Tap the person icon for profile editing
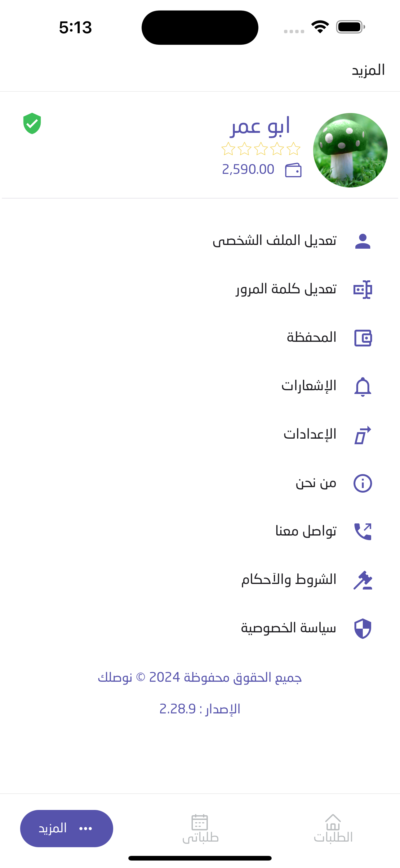Screen dimensions: 400x868 pyautogui.click(x=362, y=241)
